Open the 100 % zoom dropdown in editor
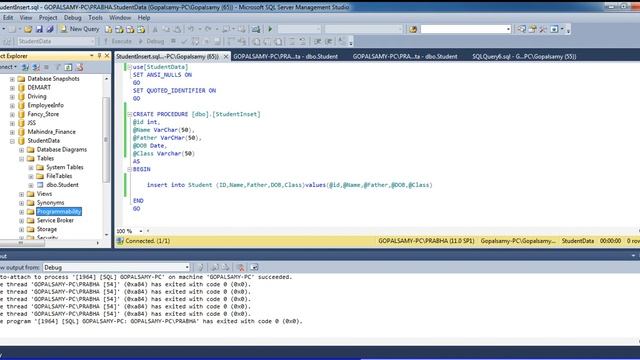Image resolution: width=640 pixels, height=360 pixels. (141, 231)
